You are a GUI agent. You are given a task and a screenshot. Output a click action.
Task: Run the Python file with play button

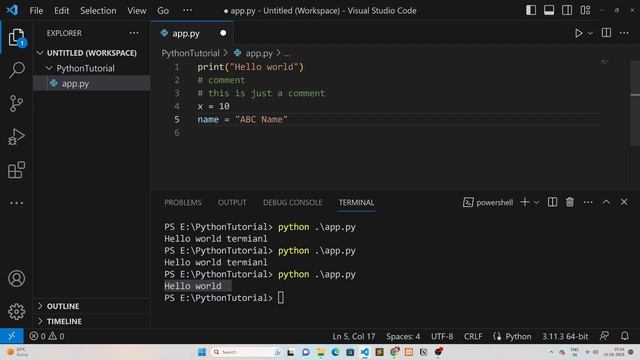click(x=578, y=33)
